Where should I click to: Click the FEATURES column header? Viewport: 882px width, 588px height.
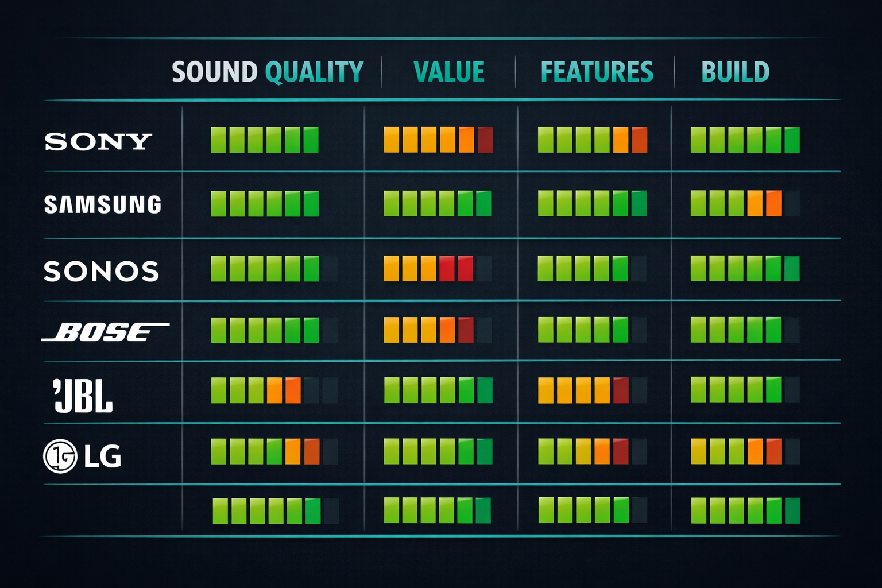[597, 72]
